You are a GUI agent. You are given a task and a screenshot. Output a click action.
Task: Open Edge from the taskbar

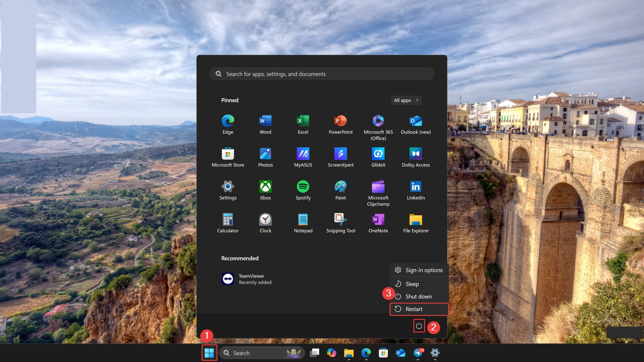pyautogui.click(x=366, y=353)
